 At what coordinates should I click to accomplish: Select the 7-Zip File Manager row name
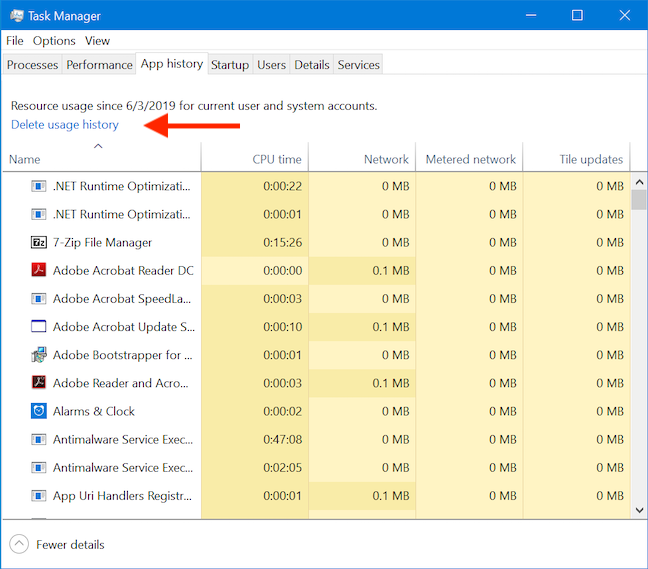[102, 243]
